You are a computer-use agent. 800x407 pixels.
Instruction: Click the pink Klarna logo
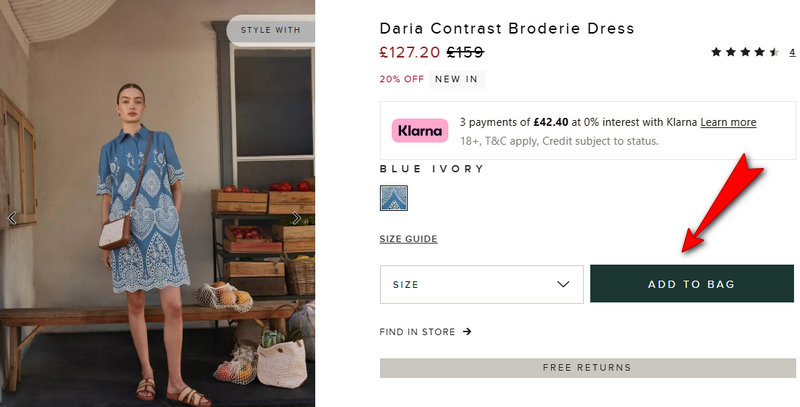coord(420,131)
